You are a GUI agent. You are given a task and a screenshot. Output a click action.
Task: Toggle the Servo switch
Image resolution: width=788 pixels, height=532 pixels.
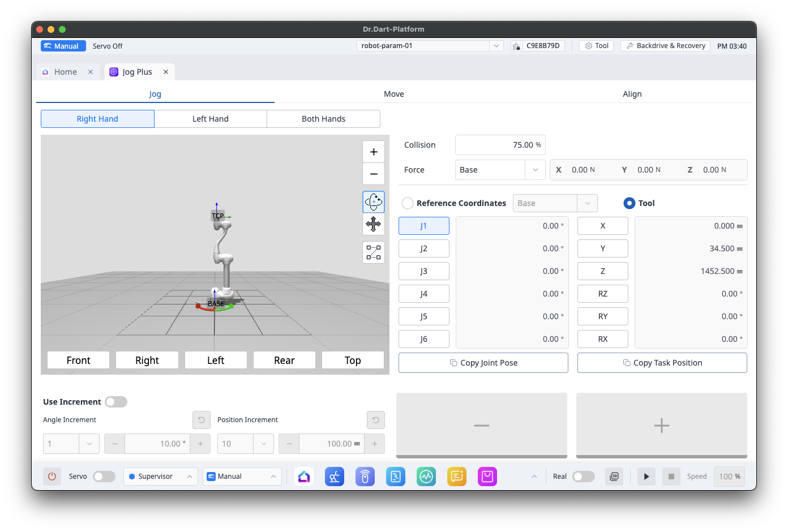coord(104,477)
